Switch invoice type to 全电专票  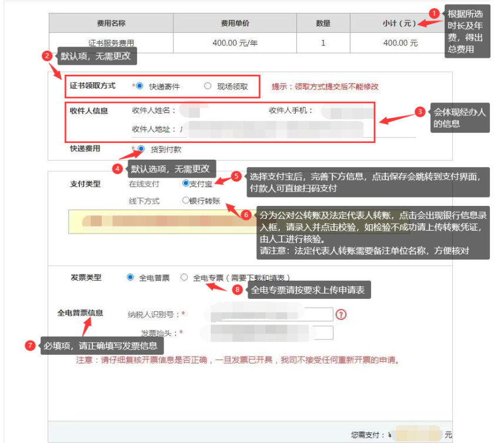pos(185,277)
